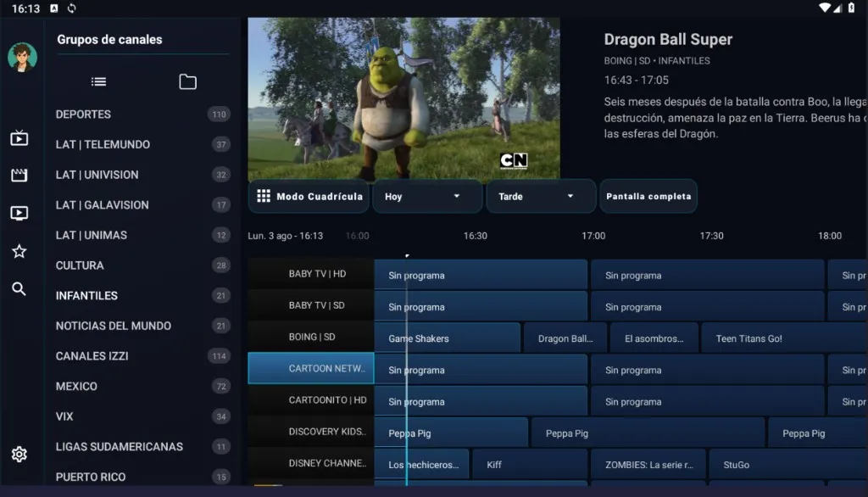Viewport: 868px width, 497px height.
Task: Click Teen Titans Go! program
Action: point(784,338)
